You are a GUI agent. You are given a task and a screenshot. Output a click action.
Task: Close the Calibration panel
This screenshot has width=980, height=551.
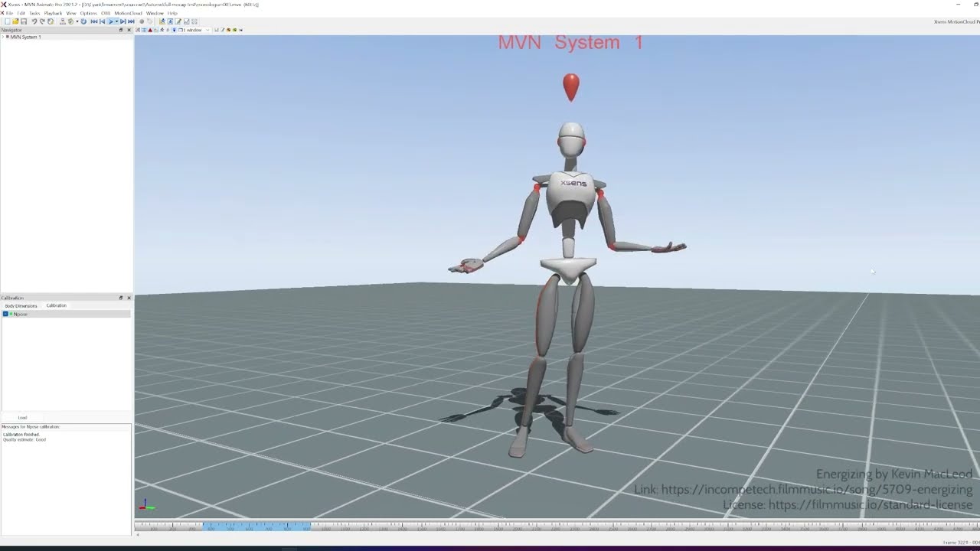click(x=129, y=298)
